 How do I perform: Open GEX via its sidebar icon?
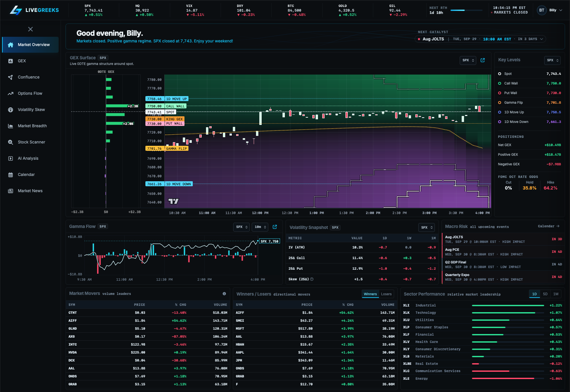[11, 61]
